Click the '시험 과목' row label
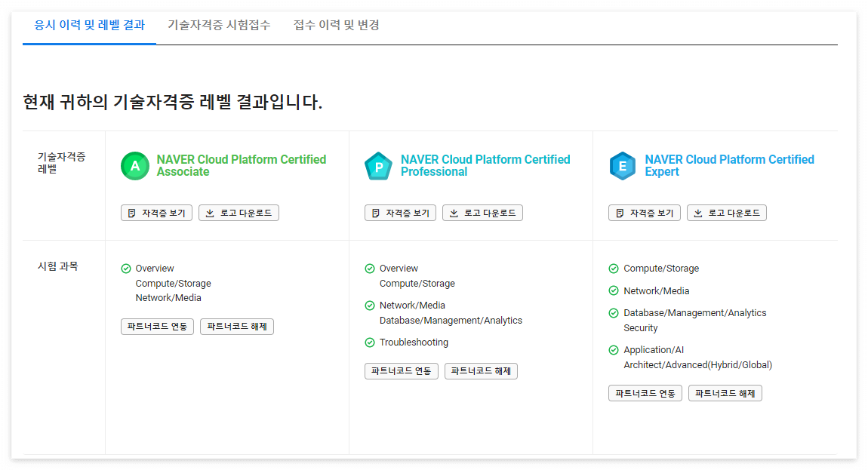The height and width of the screenshot is (470, 868). [x=57, y=266]
